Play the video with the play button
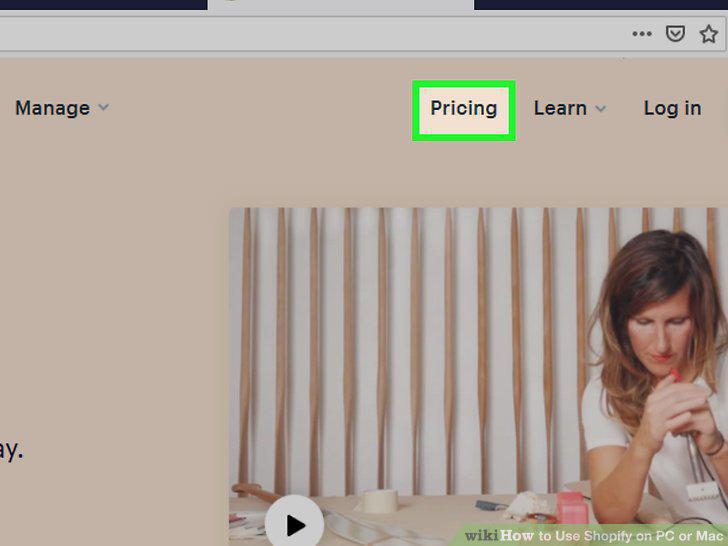This screenshot has height=546, width=728. 294,525
